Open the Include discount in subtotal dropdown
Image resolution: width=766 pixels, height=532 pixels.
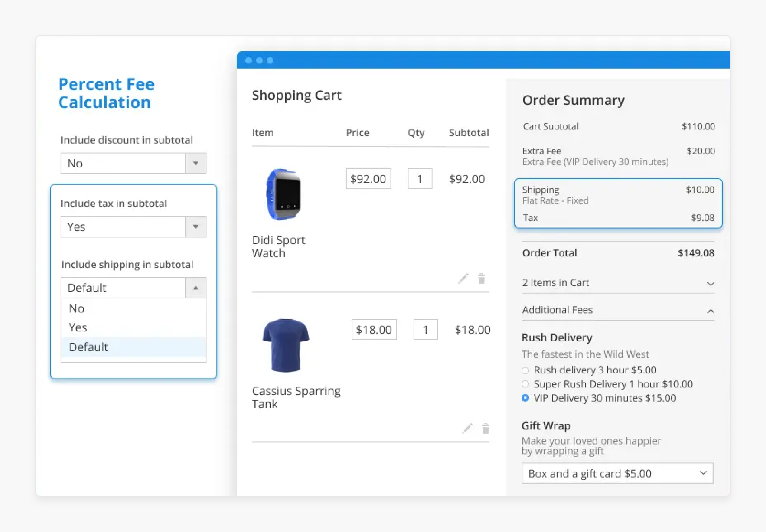(133, 163)
